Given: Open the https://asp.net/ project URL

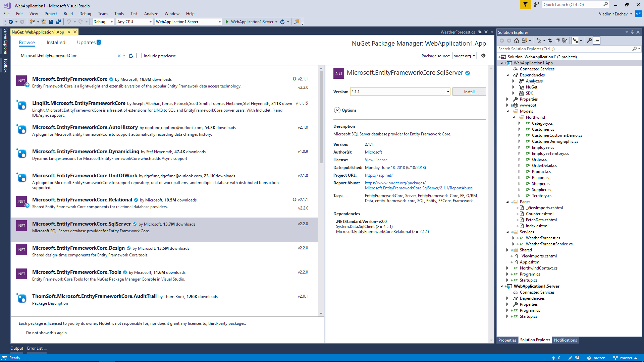Looking at the screenshot, I should [x=379, y=175].
